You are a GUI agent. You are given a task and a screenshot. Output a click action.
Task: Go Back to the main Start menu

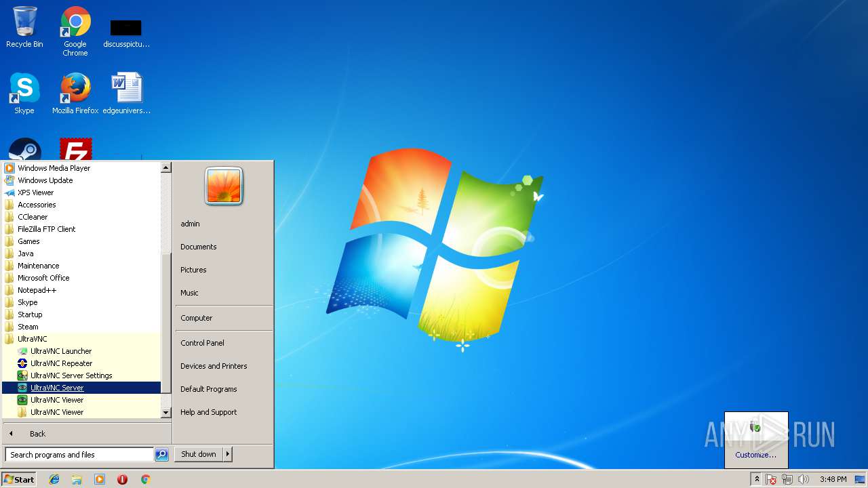(x=87, y=434)
